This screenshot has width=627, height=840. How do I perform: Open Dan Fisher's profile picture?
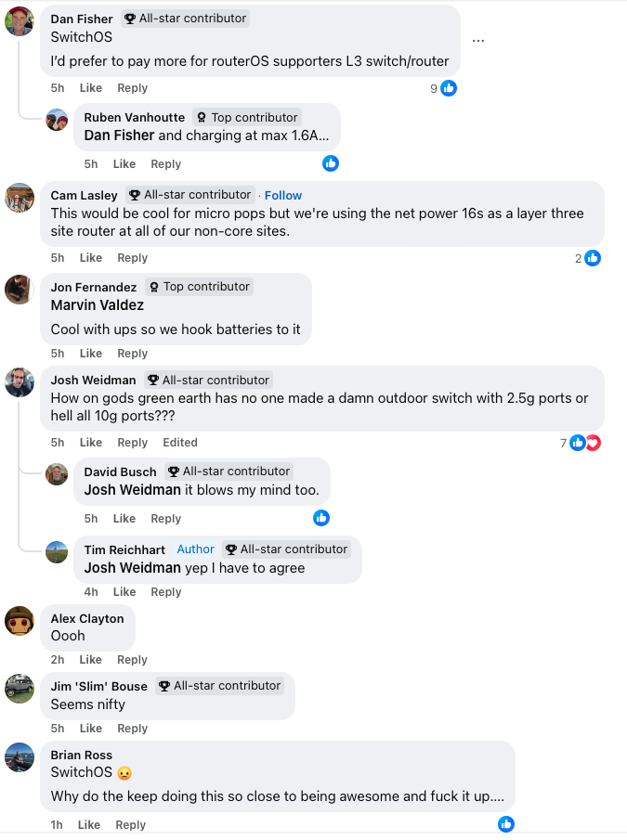coord(20,21)
